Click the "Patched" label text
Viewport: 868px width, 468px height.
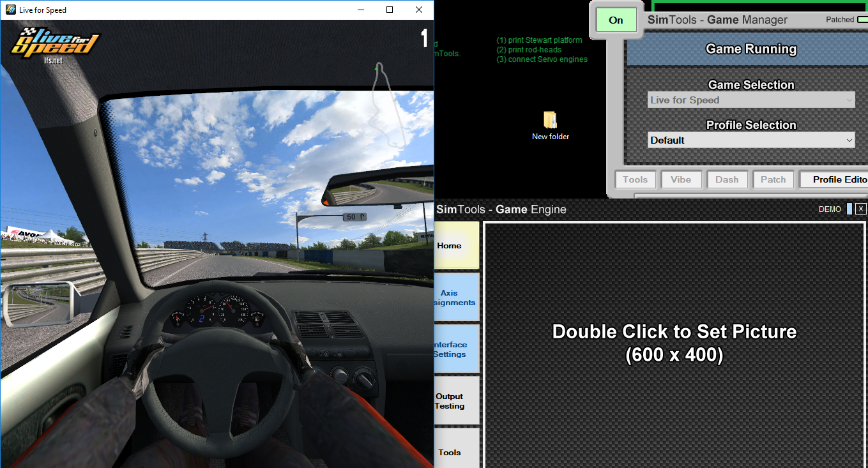click(x=840, y=20)
